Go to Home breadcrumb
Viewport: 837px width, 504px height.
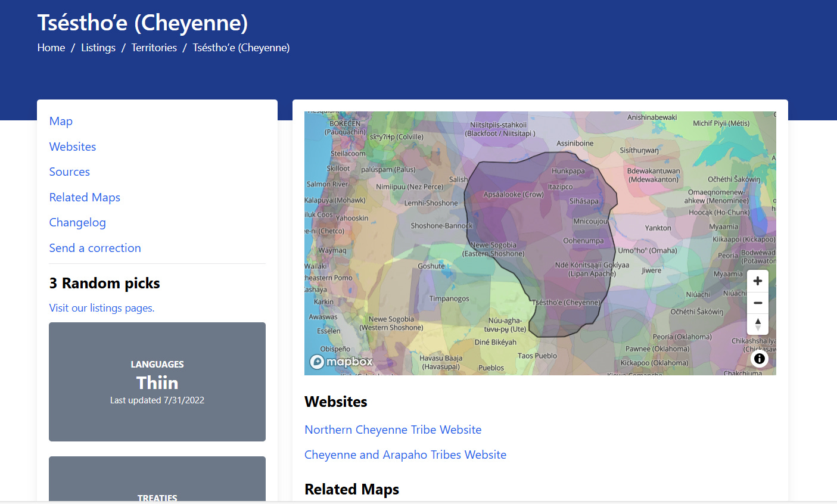(51, 48)
